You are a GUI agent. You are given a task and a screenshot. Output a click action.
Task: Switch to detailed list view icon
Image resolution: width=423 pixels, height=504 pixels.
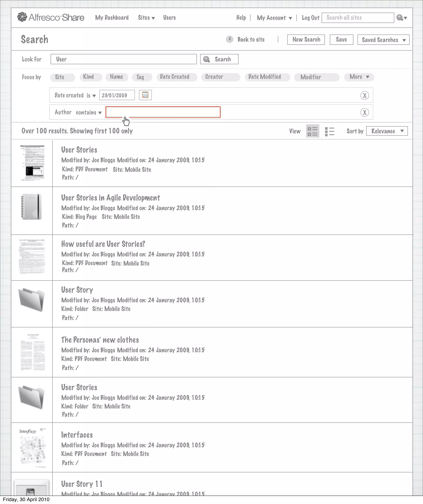[x=312, y=131]
